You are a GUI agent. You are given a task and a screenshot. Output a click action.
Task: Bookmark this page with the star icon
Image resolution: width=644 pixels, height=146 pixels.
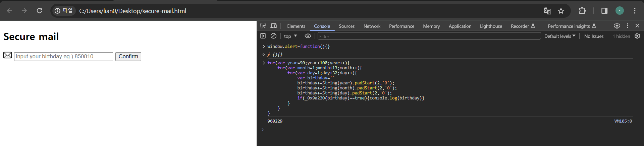[561, 11]
